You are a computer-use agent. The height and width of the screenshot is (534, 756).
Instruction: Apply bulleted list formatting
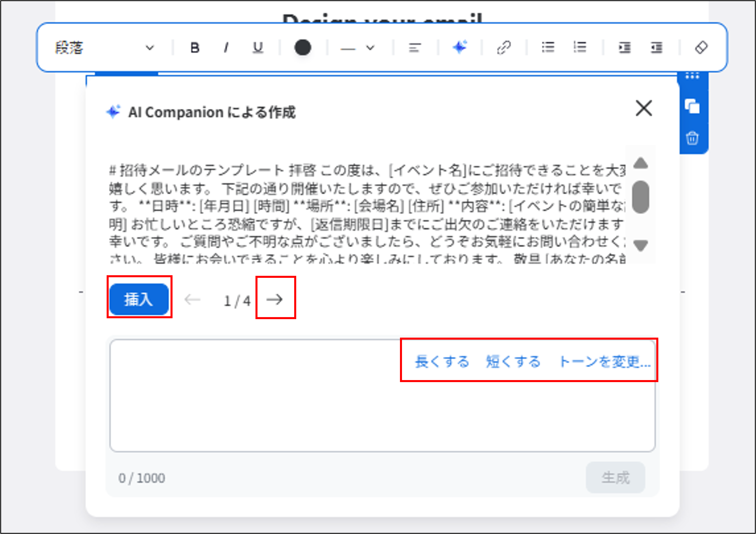tap(548, 47)
